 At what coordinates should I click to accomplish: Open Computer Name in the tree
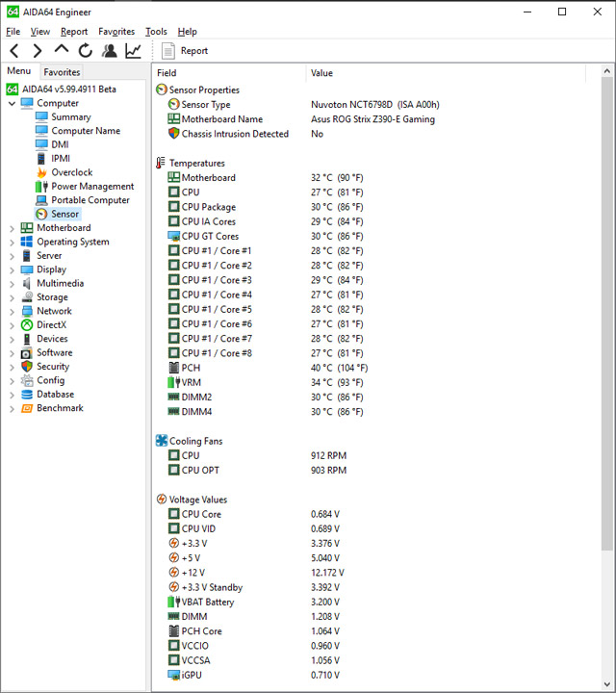[86, 131]
